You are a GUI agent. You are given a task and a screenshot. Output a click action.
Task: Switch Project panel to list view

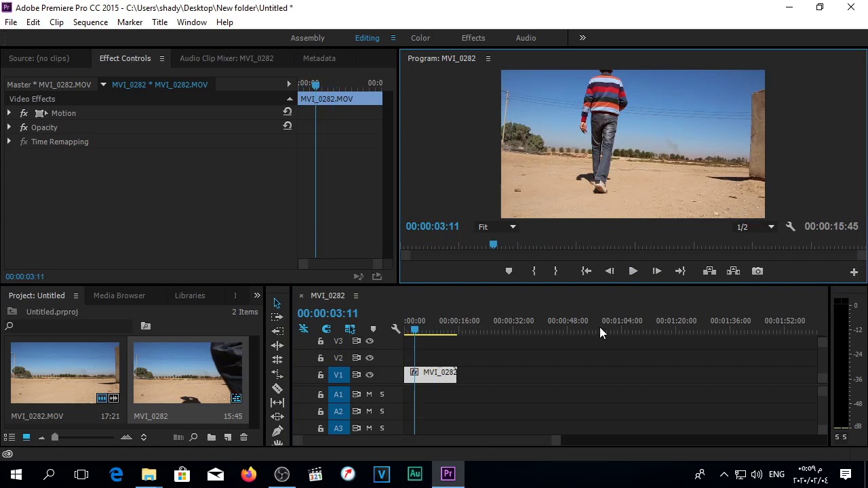coord(9,437)
